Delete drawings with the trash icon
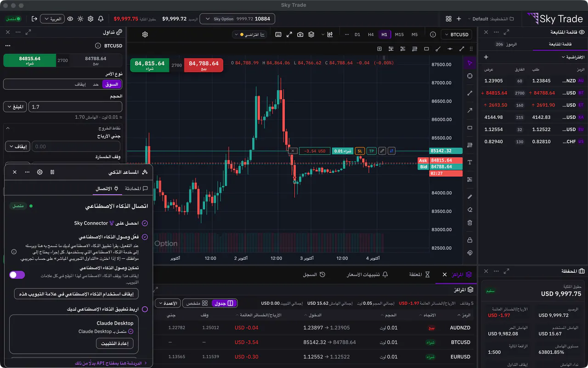This screenshot has width=588, height=368. (469, 223)
